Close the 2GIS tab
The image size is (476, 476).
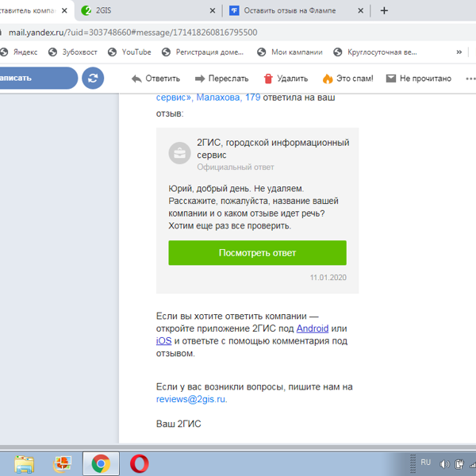click(213, 10)
